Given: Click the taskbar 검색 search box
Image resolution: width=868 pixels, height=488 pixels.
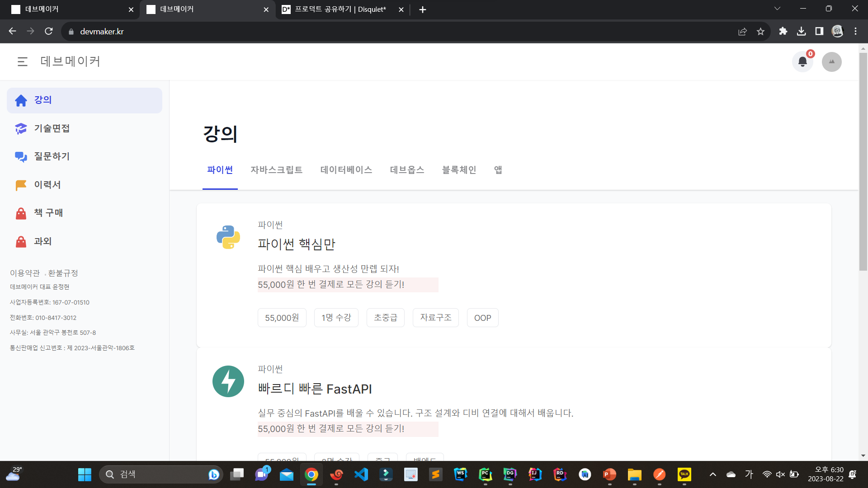Looking at the screenshot, I should point(160,474).
